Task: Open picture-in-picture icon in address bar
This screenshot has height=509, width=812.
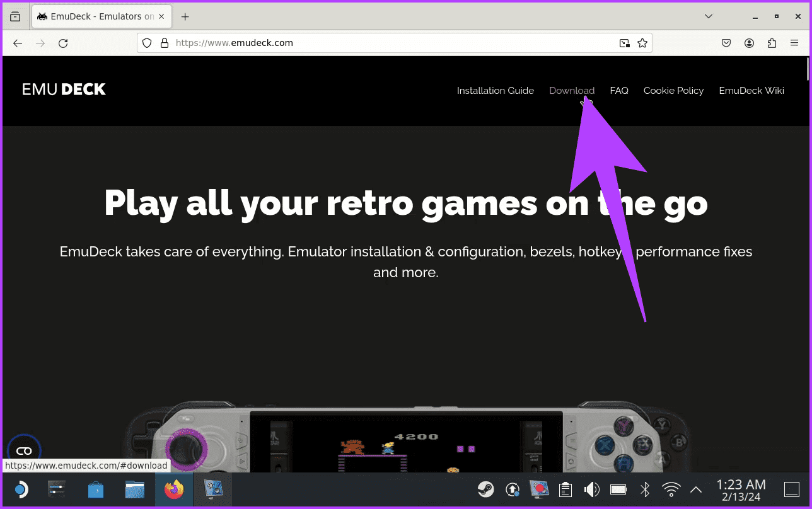Action: [x=624, y=43]
